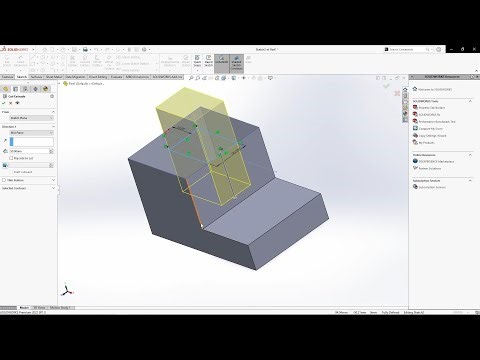
Task: Cancel with red X in graphics corner
Action: [x=397, y=93]
